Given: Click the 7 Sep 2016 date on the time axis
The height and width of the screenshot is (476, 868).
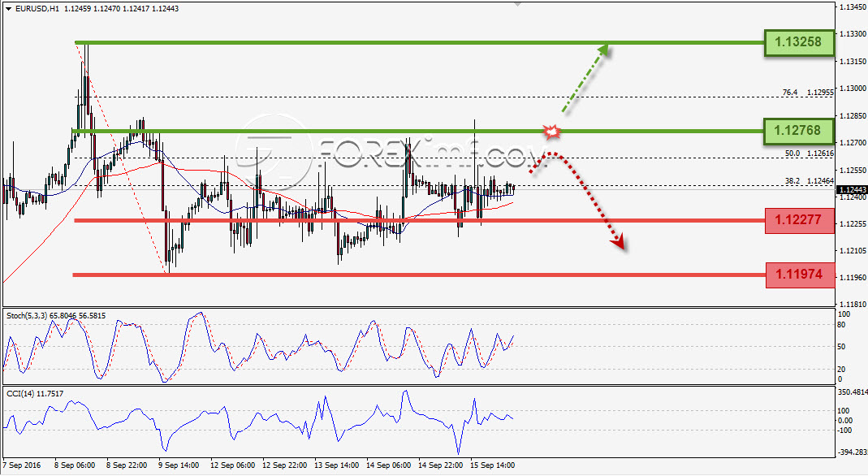Looking at the screenshot, I should point(22,465).
